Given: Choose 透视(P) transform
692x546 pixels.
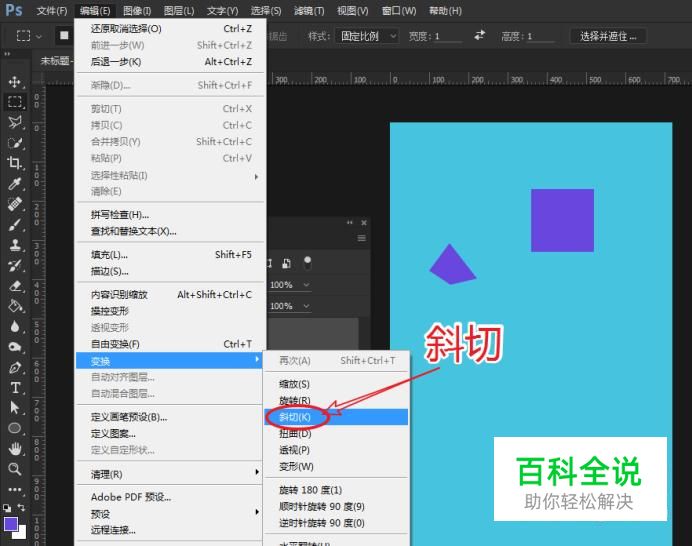Looking at the screenshot, I should point(336,450).
